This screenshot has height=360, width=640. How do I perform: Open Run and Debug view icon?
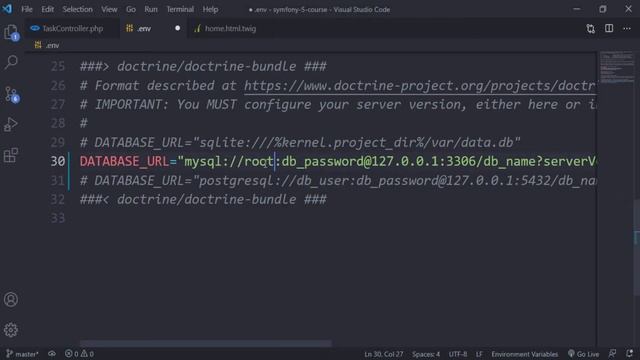point(11,124)
